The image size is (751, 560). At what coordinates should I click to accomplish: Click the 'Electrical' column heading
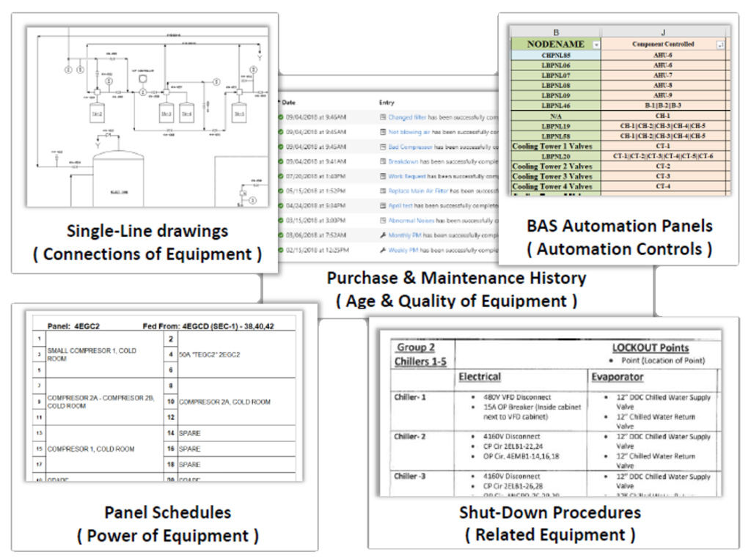(480, 377)
